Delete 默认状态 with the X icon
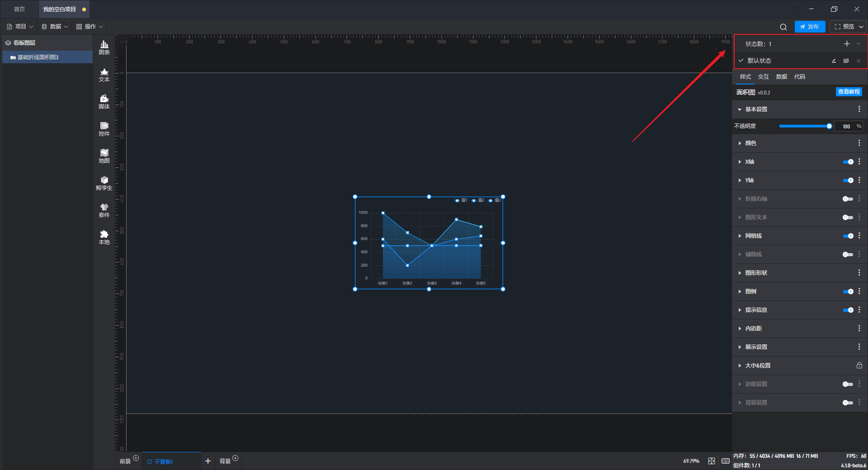868x470 pixels. (859, 61)
